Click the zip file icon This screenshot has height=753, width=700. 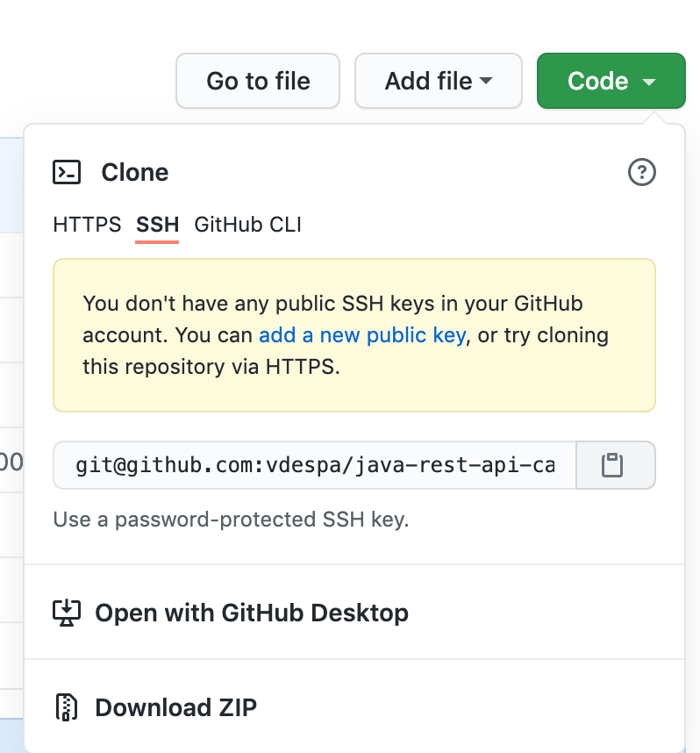click(x=67, y=707)
